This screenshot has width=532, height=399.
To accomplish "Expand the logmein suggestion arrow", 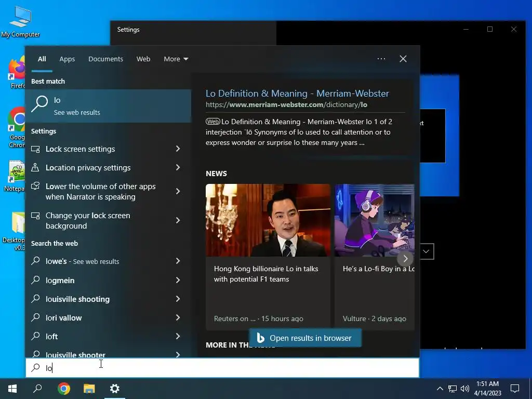I will pyautogui.click(x=178, y=280).
